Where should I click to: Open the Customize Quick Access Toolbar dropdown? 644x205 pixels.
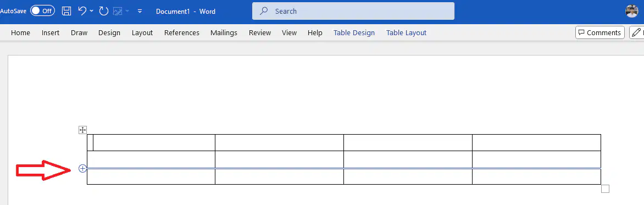(140, 12)
